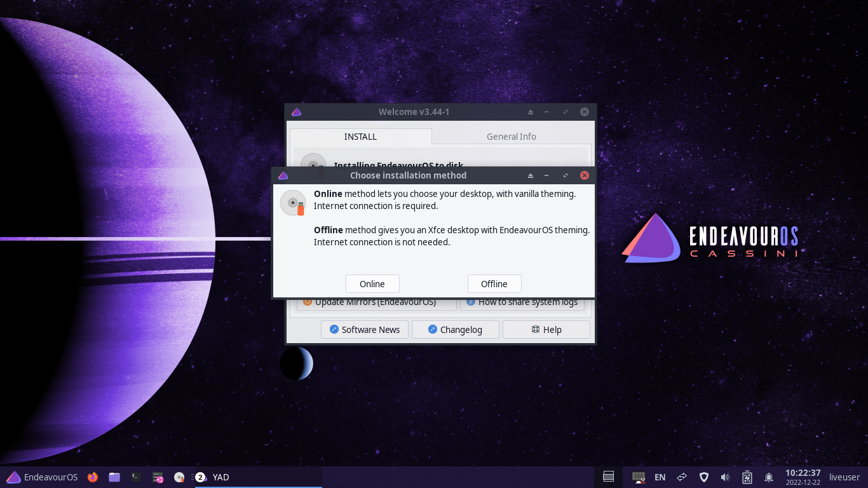Open the Changelog in the Welcome window
The width and height of the screenshot is (868, 488).
pos(455,330)
